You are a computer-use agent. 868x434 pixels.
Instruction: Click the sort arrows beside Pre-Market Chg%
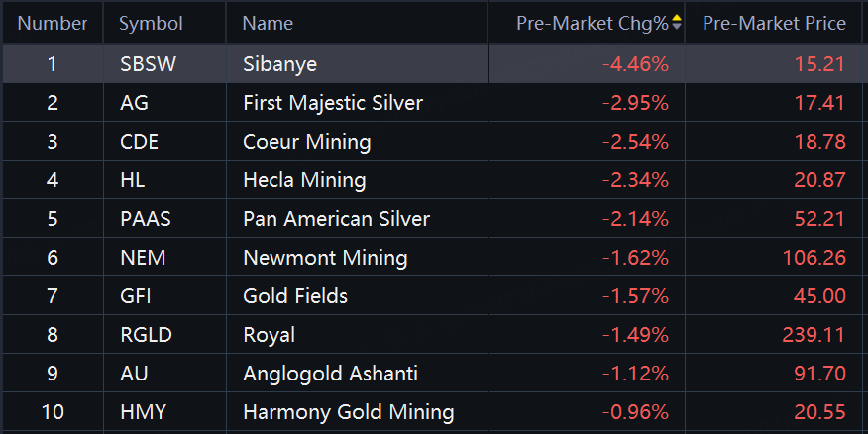677,23
